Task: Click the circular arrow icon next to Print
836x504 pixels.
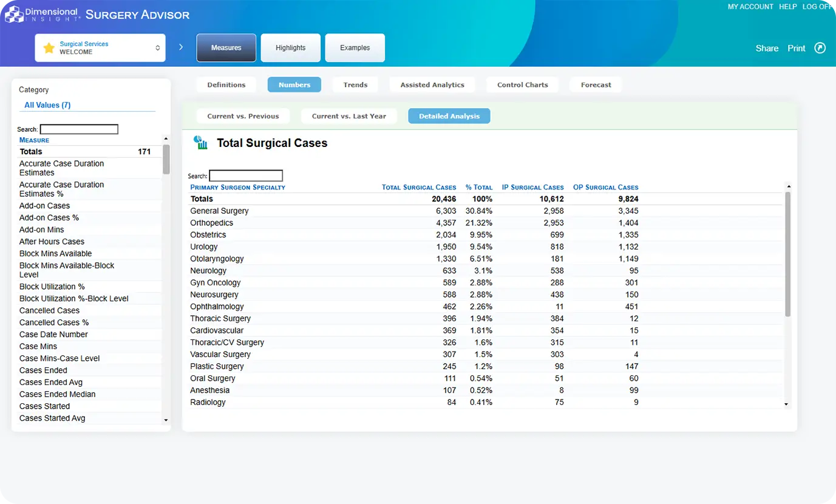Action: [x=820, y=48]
